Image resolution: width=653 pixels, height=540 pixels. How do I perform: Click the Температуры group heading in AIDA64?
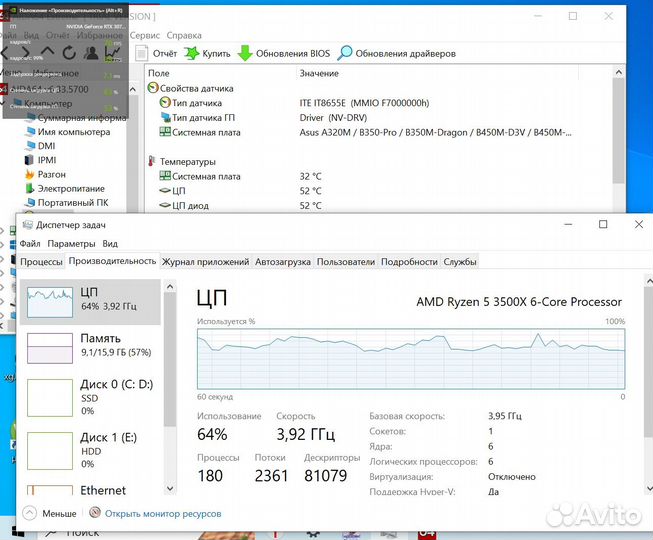pyautogui.click(x=182, y=162)
